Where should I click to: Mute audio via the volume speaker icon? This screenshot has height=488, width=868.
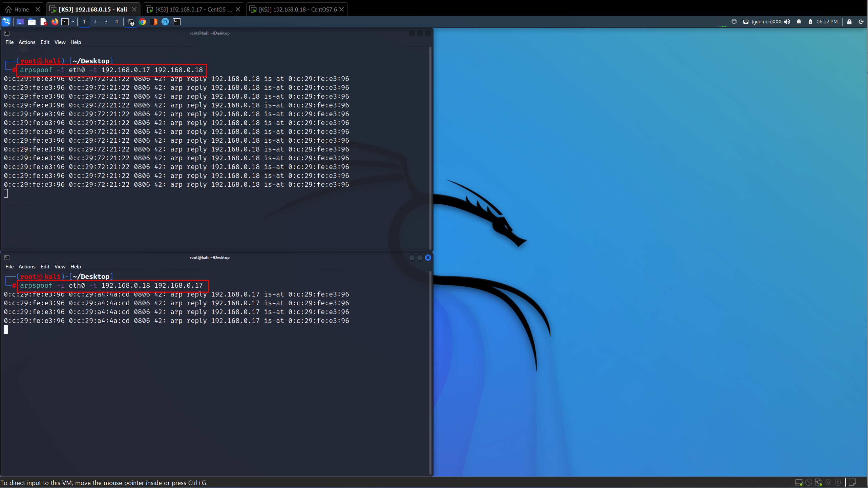pos(787,22)
